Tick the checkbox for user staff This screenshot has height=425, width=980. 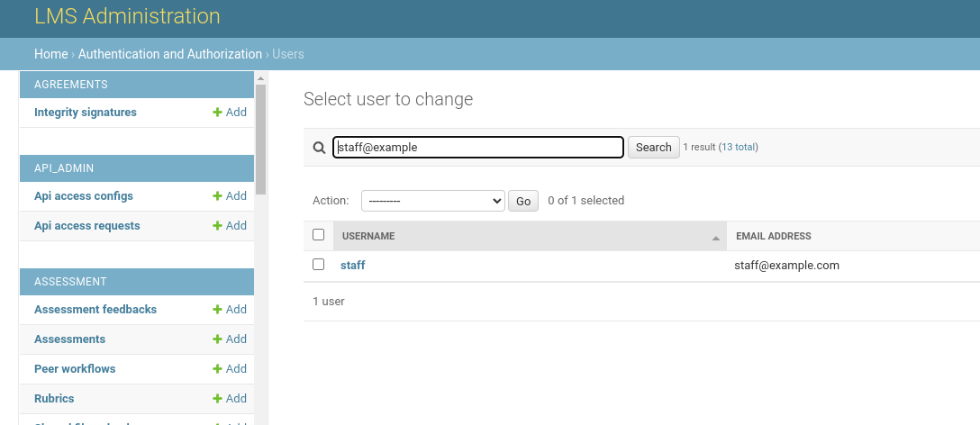pyautogui.click(x=318, y=265)
